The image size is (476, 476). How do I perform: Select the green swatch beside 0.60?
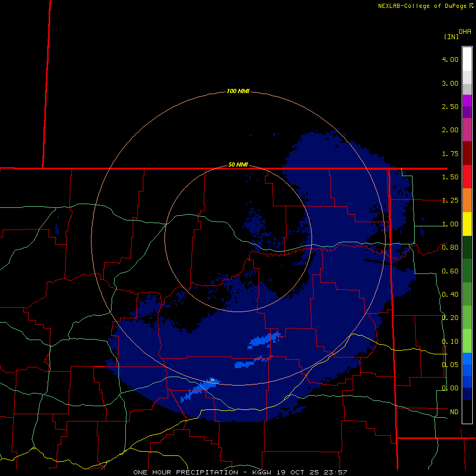pyautogui.click(x=467, y=271)
